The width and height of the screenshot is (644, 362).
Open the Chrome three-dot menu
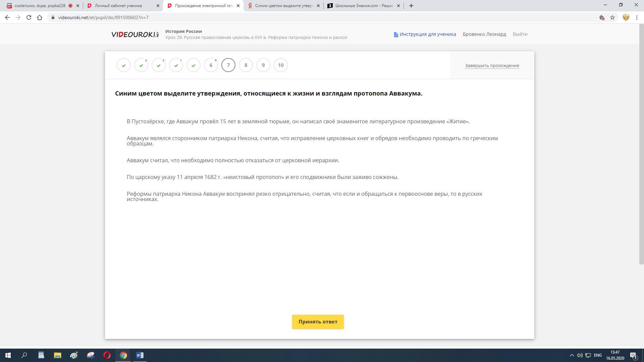tap(637, 17)
